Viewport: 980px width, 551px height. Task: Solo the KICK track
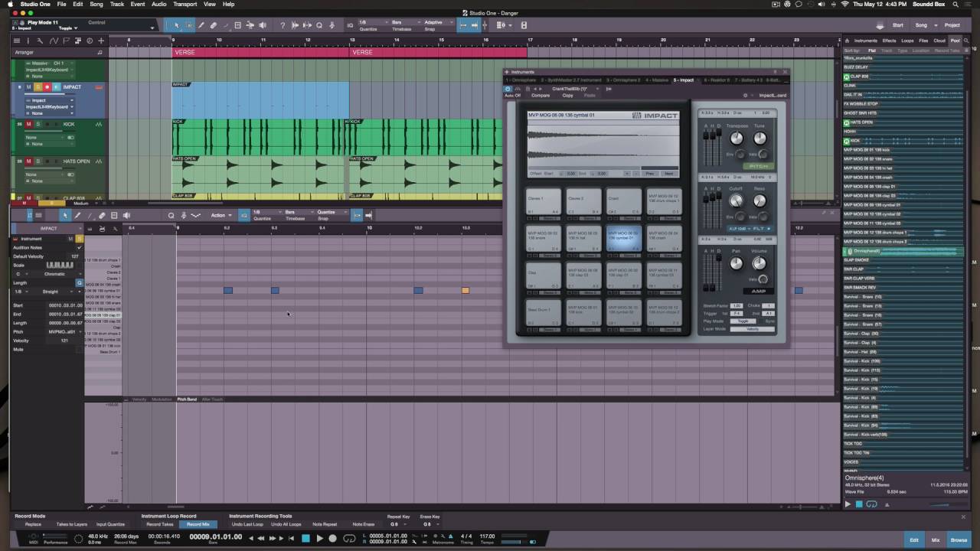point(38,124)
